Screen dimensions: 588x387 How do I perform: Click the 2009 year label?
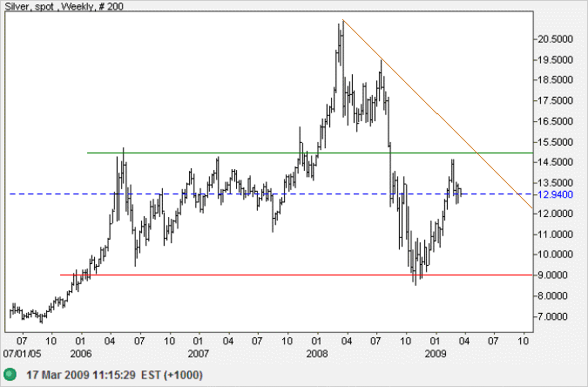[436, 354]
